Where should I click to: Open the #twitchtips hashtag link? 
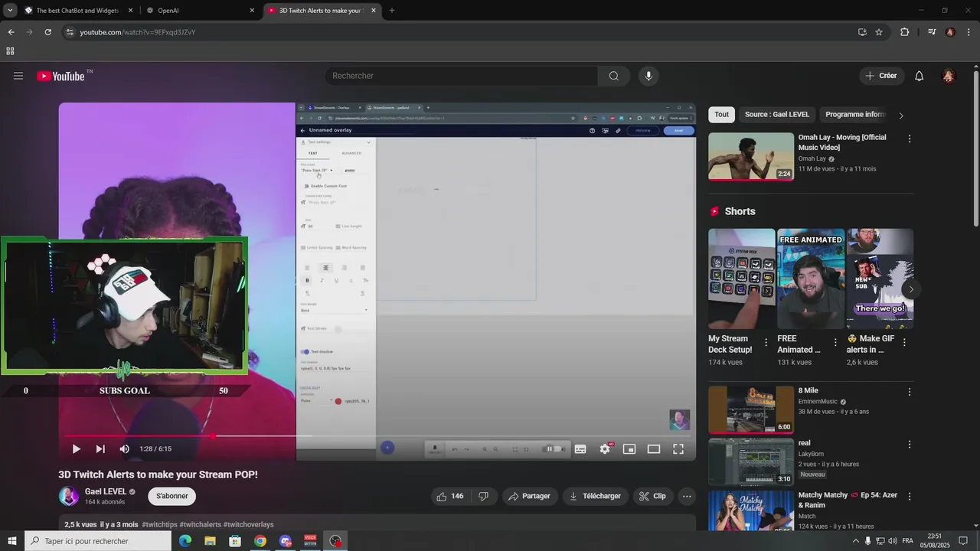pos(159,525)
